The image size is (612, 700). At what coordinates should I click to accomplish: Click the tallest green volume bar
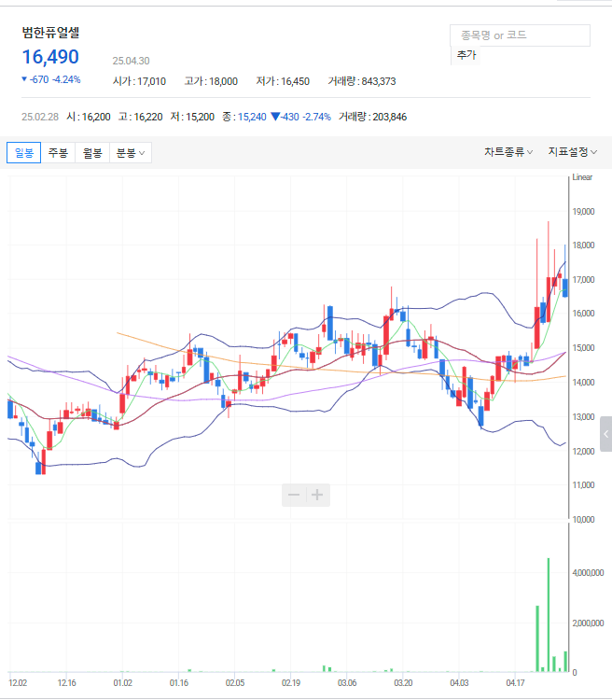549,615
